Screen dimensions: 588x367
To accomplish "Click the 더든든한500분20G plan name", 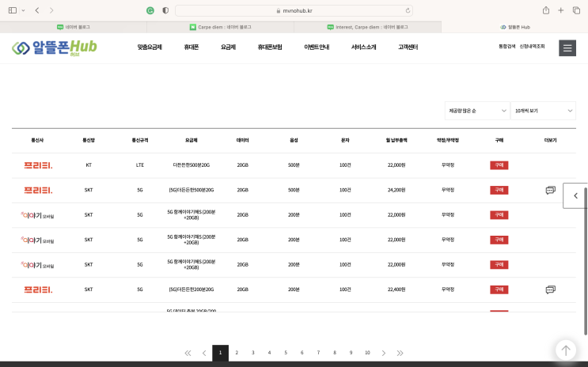I will [192, 165].
